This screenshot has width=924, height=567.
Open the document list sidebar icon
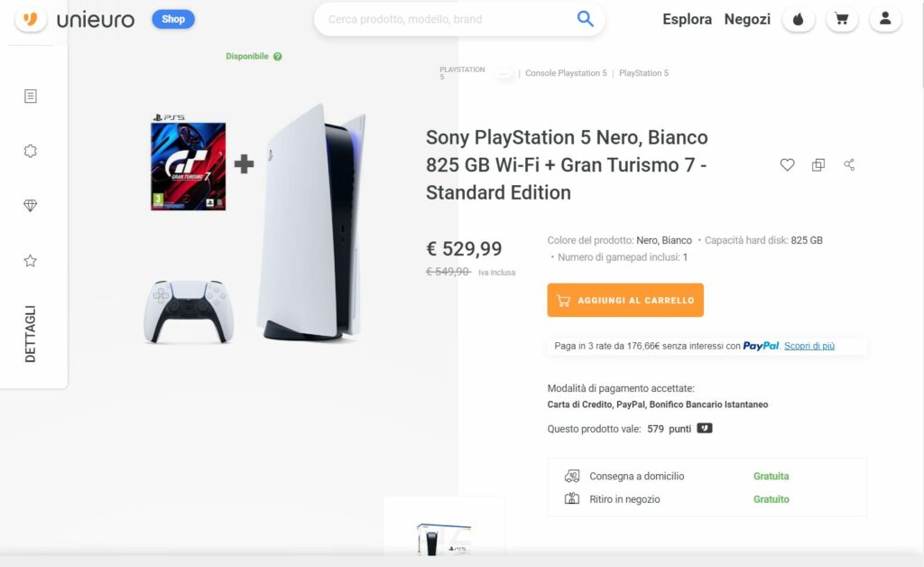[31, 96]
